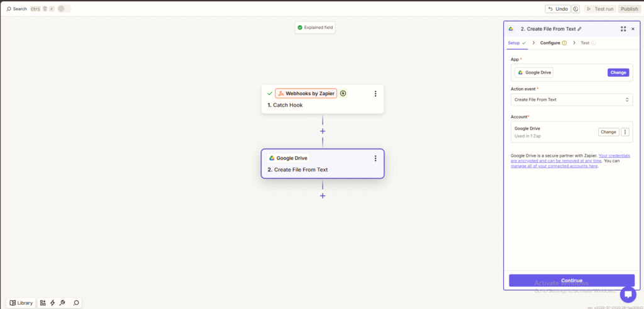The image size is (644, 309).
Task: Click the green checkmark beside Setup
Action: (524, 43)
